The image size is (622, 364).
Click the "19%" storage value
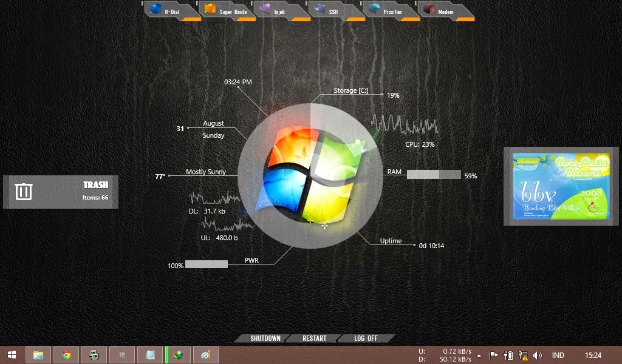(x=393, y=95)
